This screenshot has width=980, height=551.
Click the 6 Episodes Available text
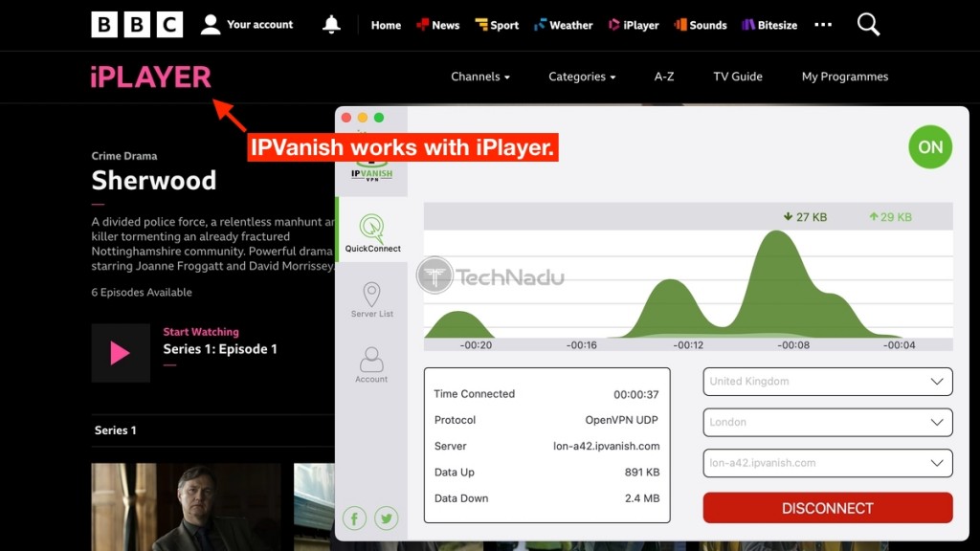click(142, 293)
